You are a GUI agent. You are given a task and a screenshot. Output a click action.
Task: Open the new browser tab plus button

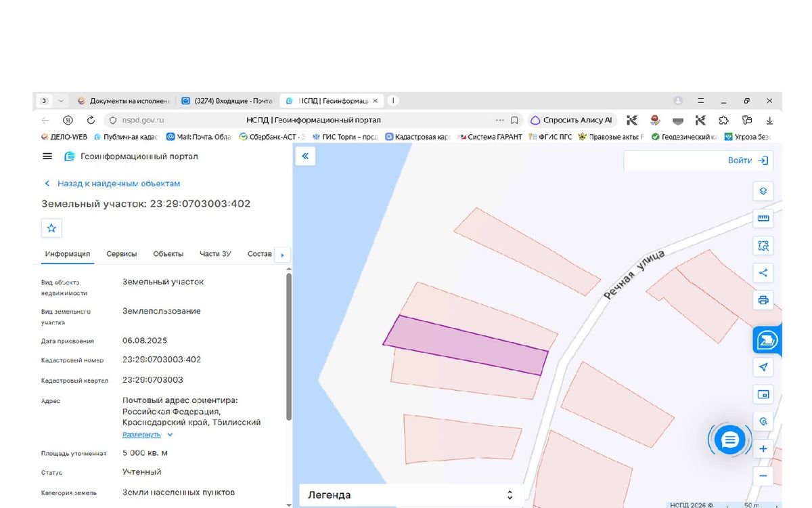(x=392, y=101)
